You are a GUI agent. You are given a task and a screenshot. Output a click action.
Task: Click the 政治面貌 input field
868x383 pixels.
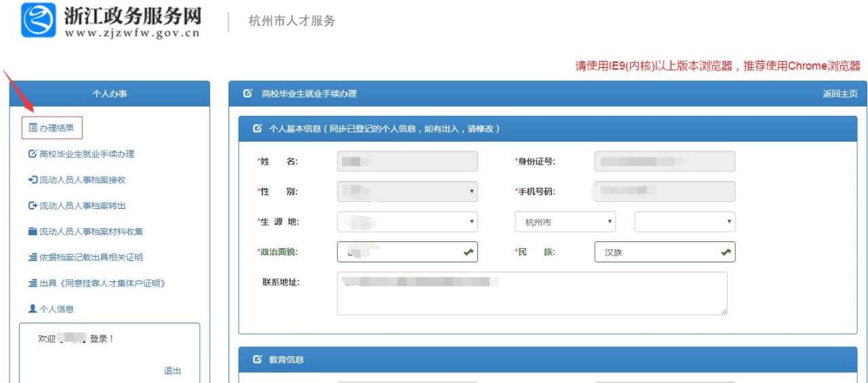399,252
